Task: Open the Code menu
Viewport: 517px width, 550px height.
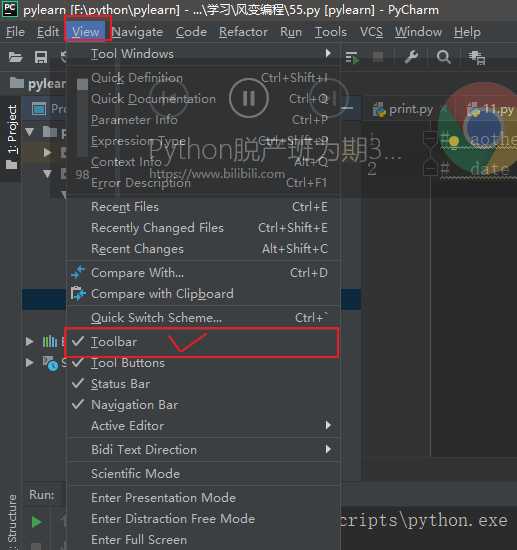Action: click(191, 32)
